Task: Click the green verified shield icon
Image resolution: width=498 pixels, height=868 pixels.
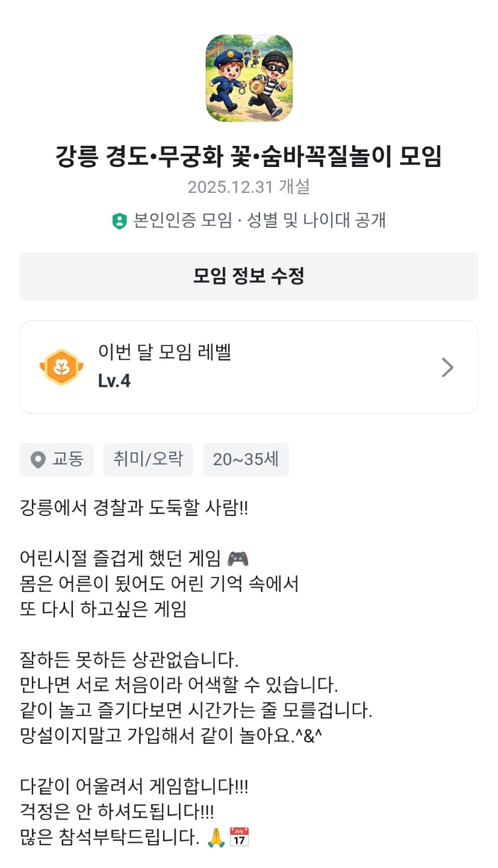Action: click(x=119, y=221)
